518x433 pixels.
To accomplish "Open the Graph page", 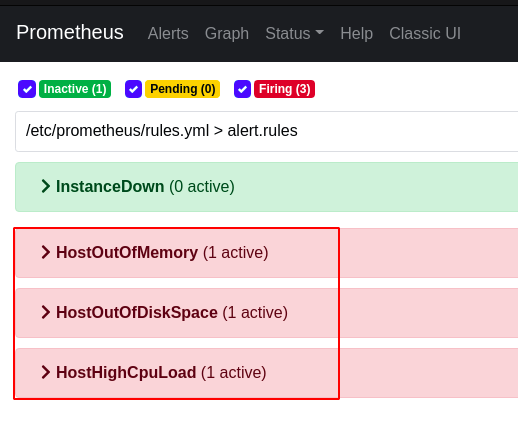I will [227, 33].
